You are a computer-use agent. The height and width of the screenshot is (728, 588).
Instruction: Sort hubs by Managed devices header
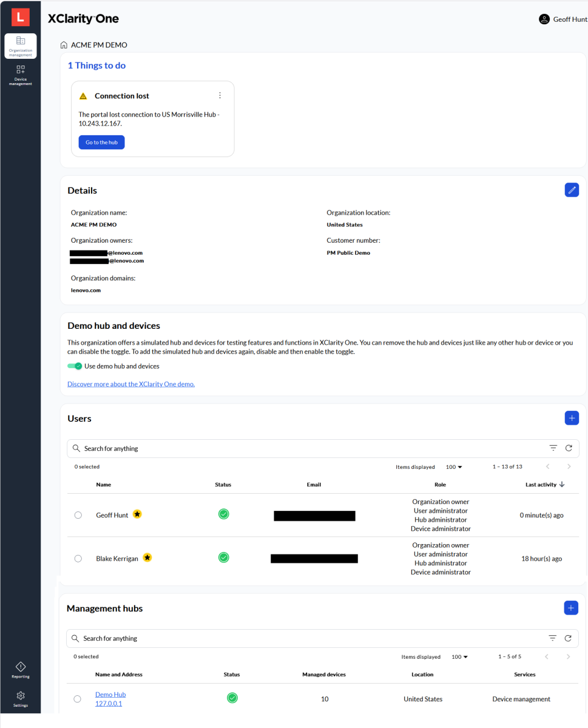[324, 675]
